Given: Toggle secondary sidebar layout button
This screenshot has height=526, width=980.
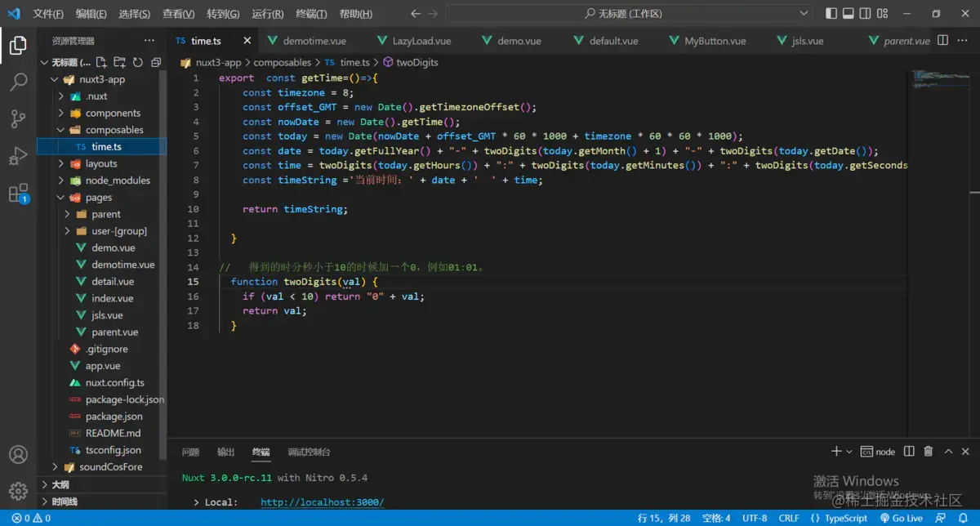Looking at the screenshot, I should pos(866,14).
